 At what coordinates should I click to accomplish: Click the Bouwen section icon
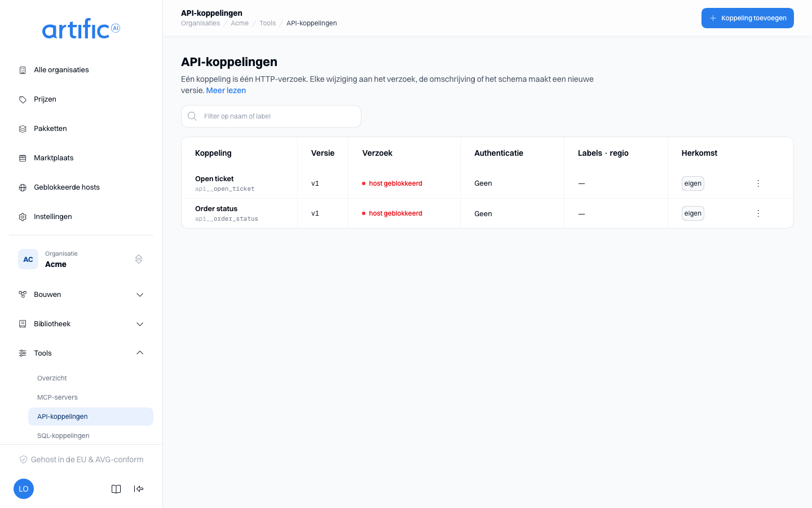[x=23, y=295]
